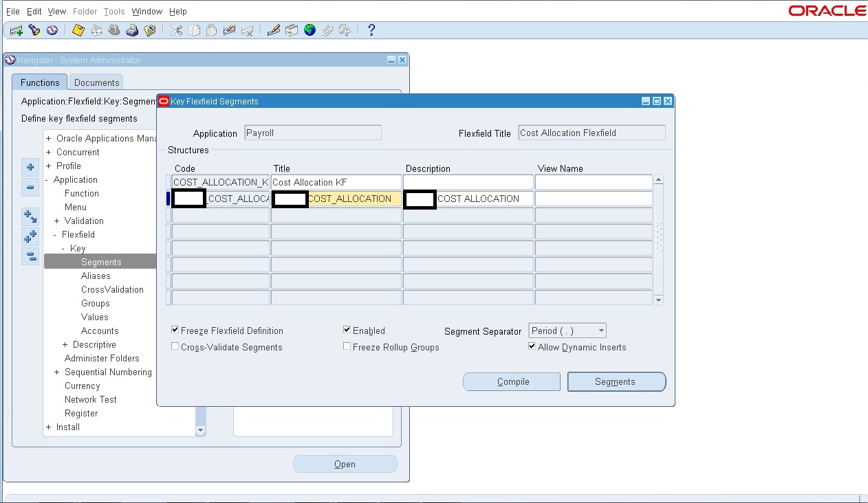The image size is (868, 503).
Task: Open the Folder menu
Action: (85, 11)
